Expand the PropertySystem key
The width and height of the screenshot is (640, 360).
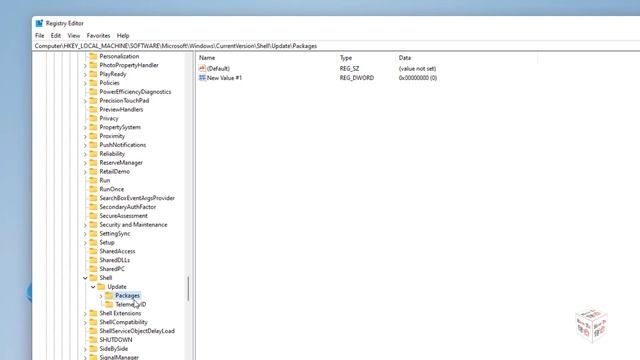(85, 127)
